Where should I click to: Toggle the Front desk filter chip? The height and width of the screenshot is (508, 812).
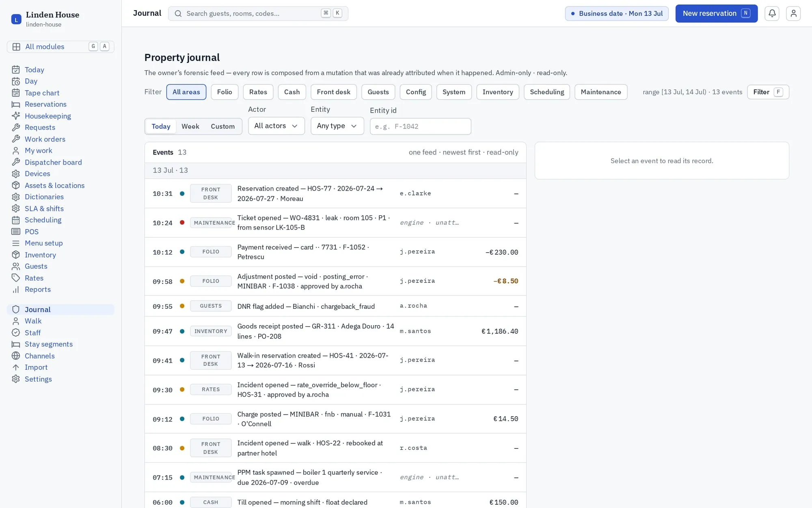[333, 92]
